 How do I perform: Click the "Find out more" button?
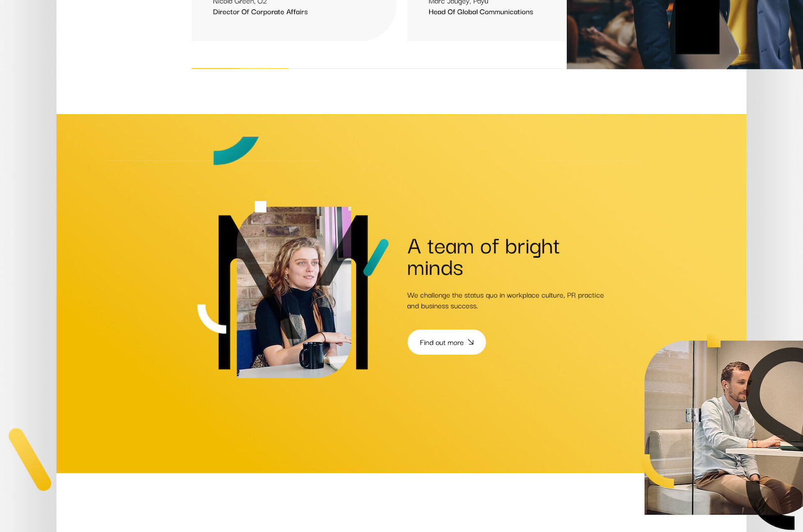click(446, 342)
